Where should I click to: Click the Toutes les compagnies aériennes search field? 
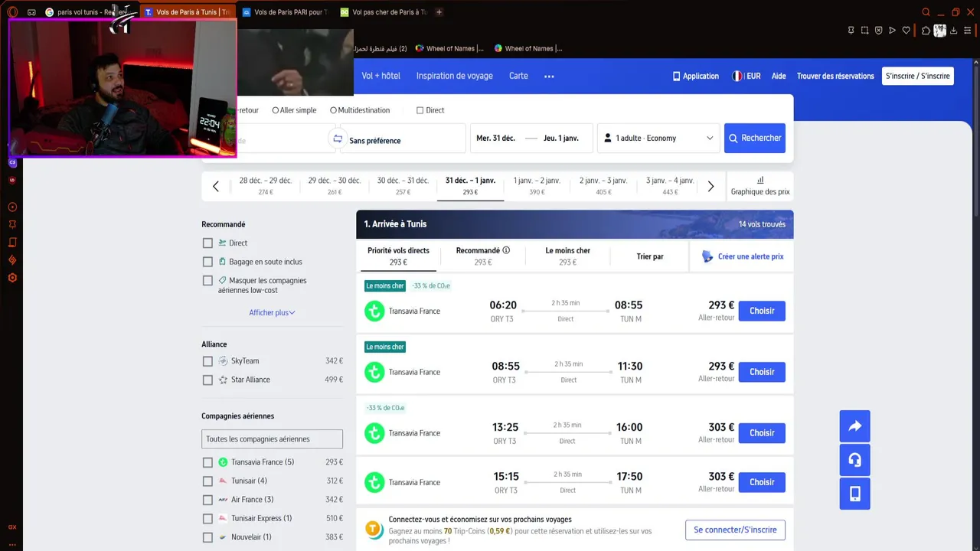coord(273,439)
